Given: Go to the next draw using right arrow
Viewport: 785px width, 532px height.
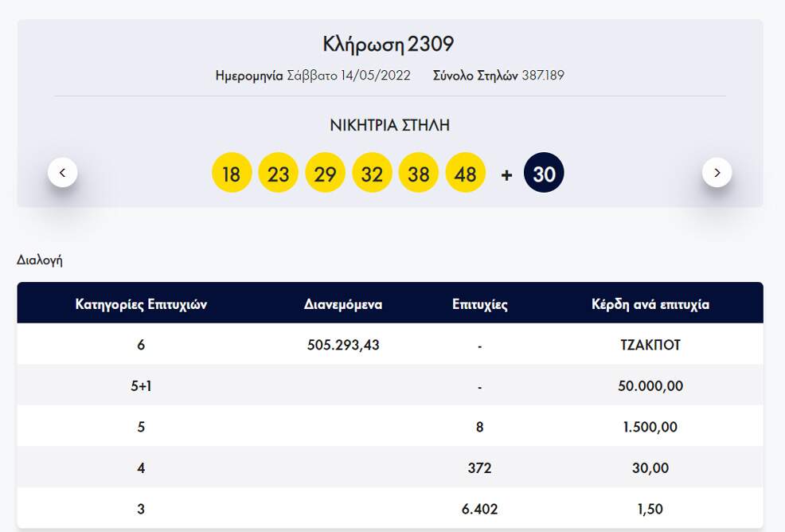Looking at the screenshot, I should pos(717,172).
